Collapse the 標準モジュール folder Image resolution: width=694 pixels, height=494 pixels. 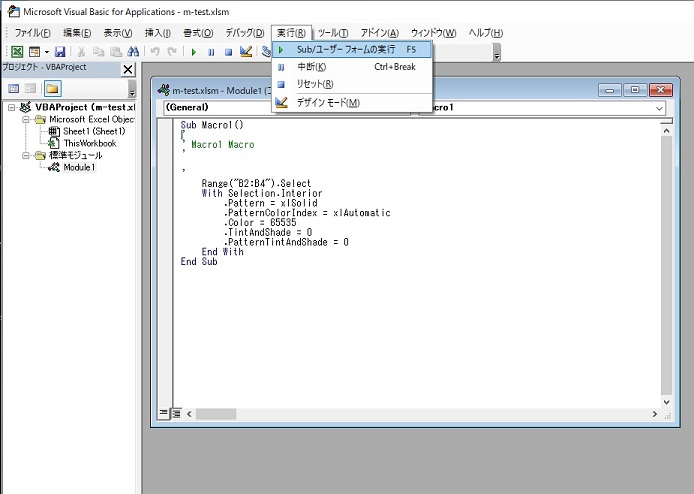[x=26, y=155]
